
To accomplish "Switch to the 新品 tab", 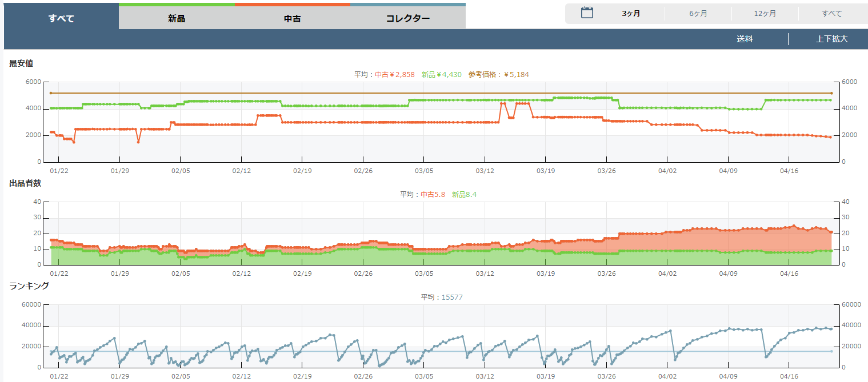I will click(x=177, y=18).
